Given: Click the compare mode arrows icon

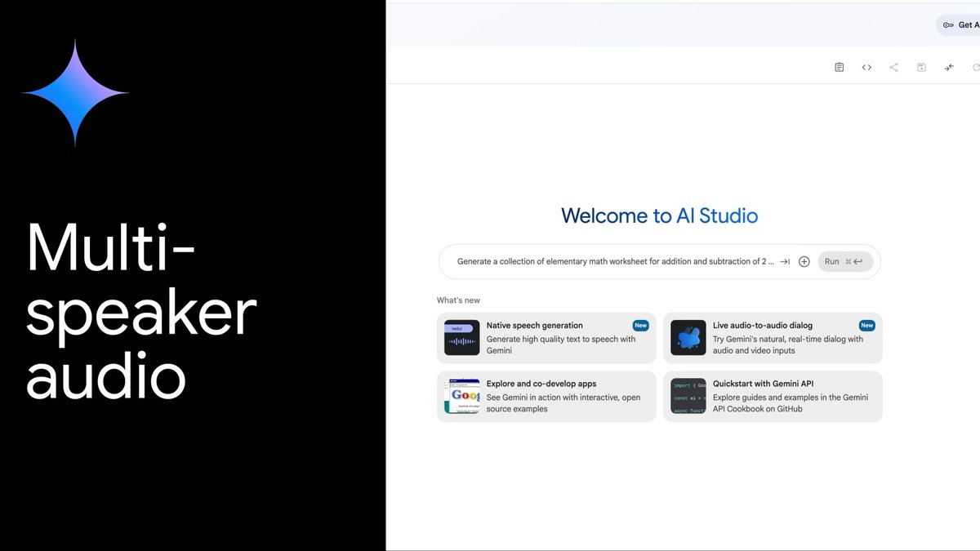Looking at the screenshot, I should 949,67.
